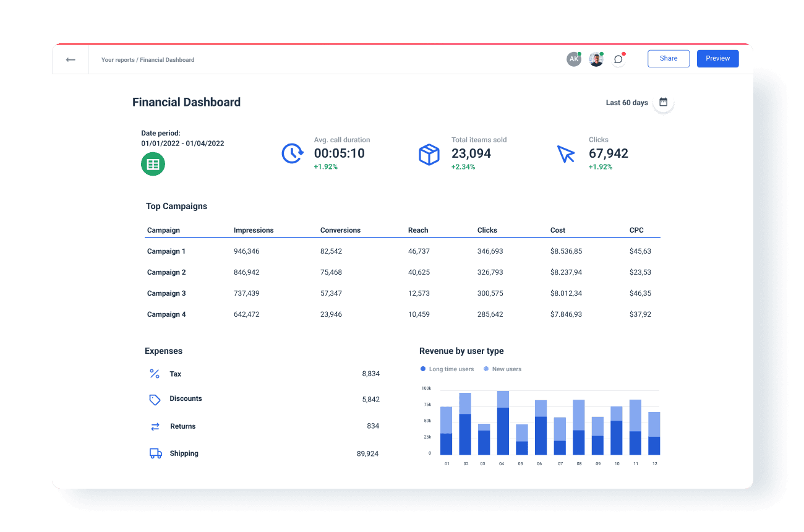
Task: Toggle New users in the chart legend
Action: [x=502, y=369]
